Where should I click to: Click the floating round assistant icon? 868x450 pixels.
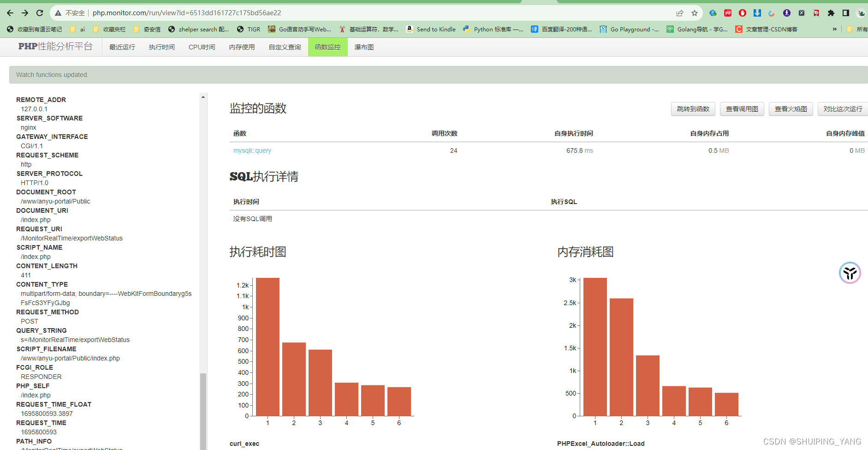[850, 273]
